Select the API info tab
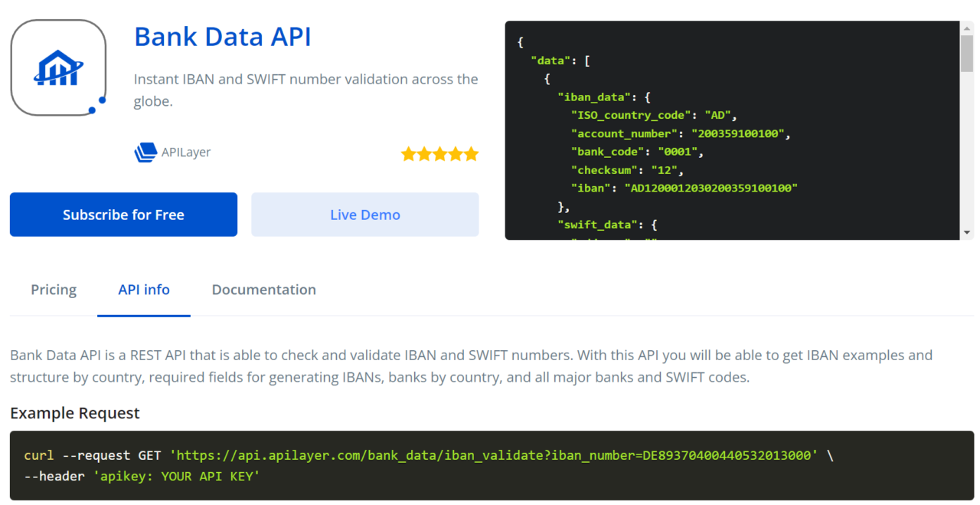 point(144,290)
